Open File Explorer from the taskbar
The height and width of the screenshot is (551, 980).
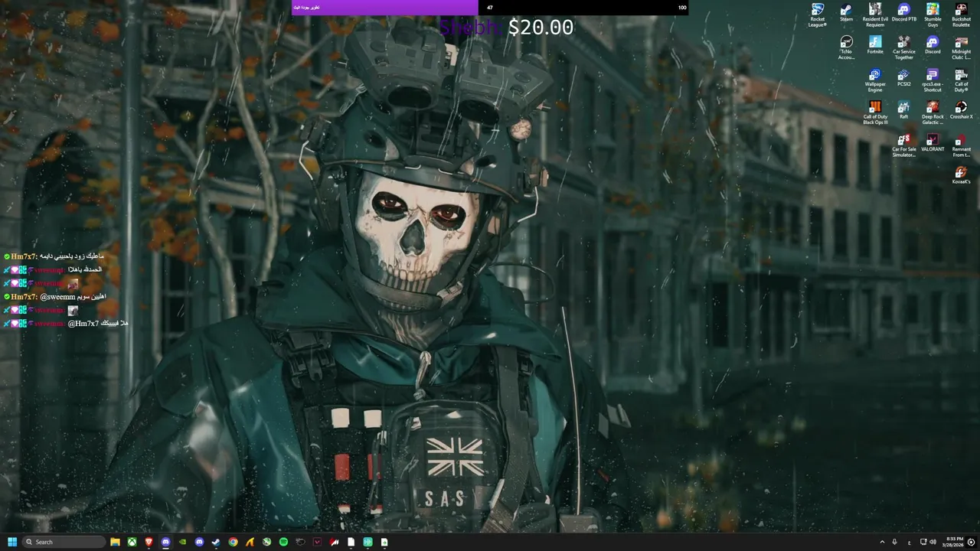115,542
